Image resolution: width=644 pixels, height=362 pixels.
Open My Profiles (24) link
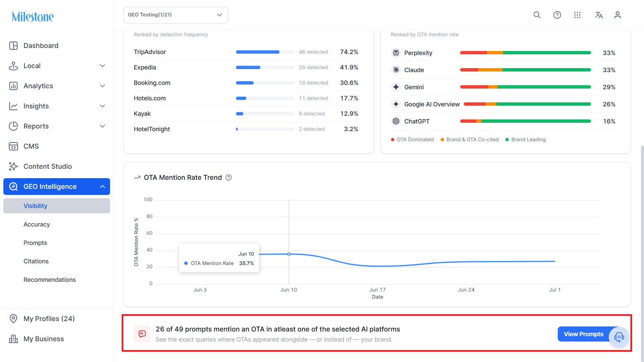click(49, 319)
